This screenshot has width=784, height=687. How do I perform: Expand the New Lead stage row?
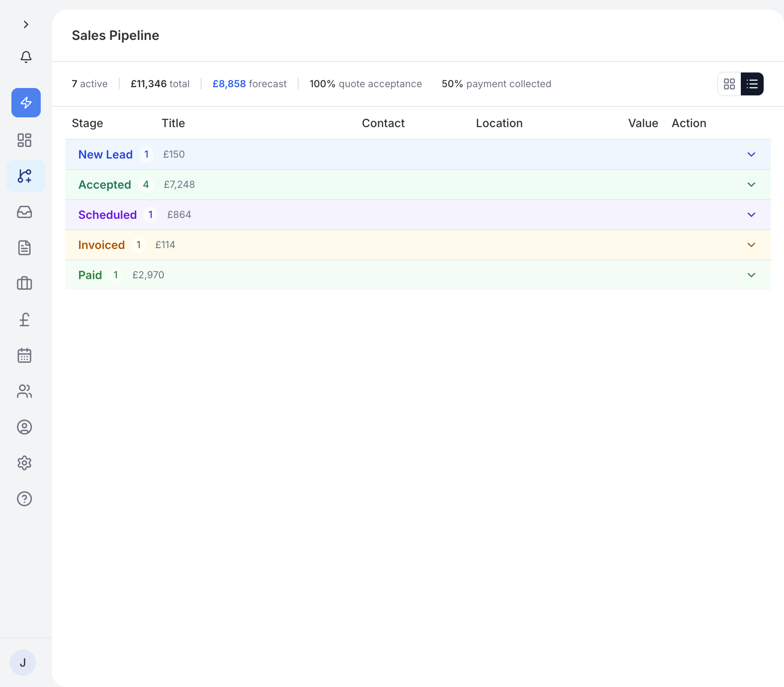[751, 154]
